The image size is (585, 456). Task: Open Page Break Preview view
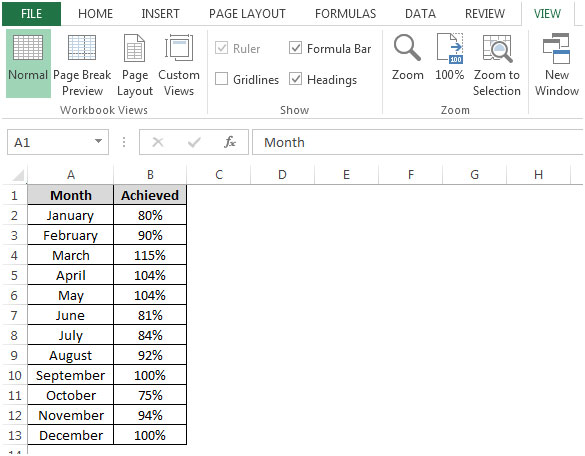[x=82, y=65]
